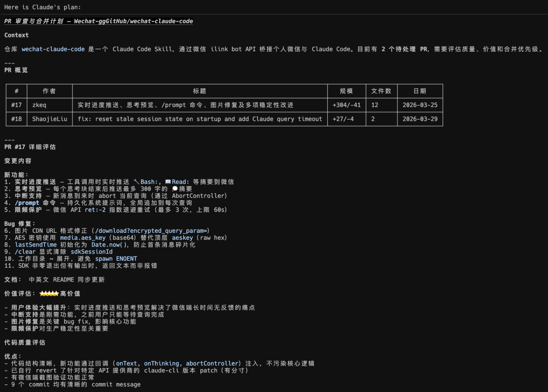This screenshot has width=548, height=392.
Task: Click the '作者' table header
Action: click(x=49, y=91)
